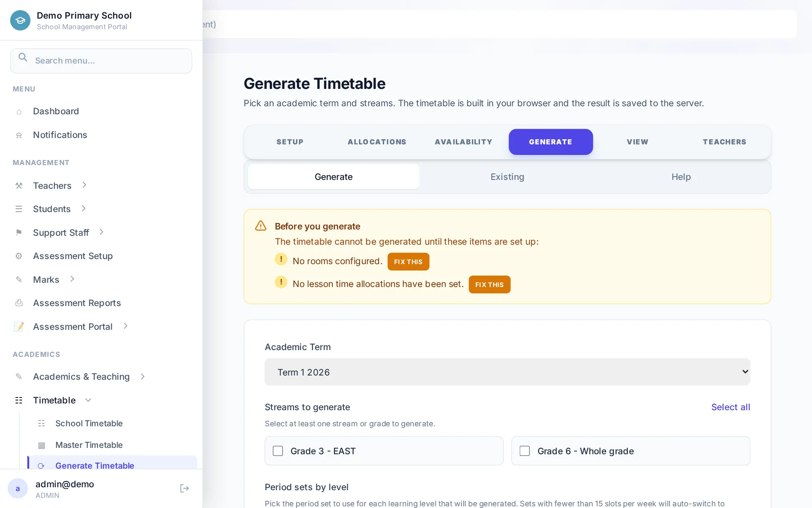
Task: Click the Academics & Teaching pencil icon
Action: (x=19, y=376)
